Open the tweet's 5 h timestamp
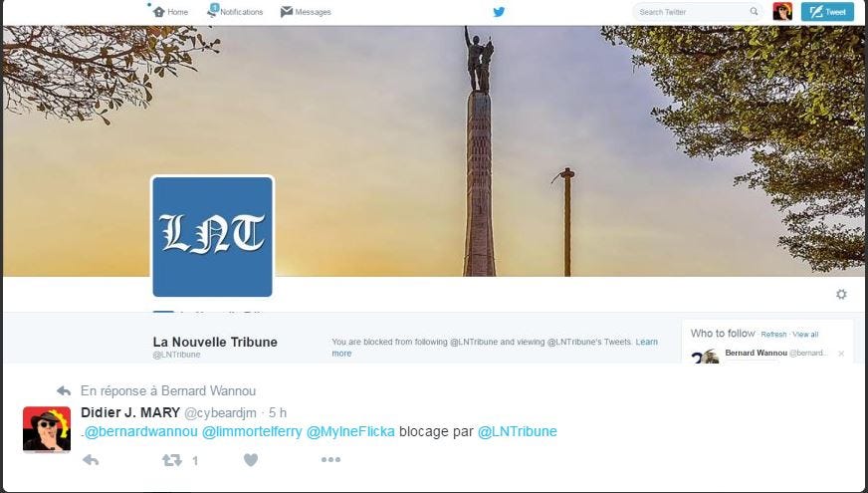This screenshot has width=868, height=493. coord(278,412)
